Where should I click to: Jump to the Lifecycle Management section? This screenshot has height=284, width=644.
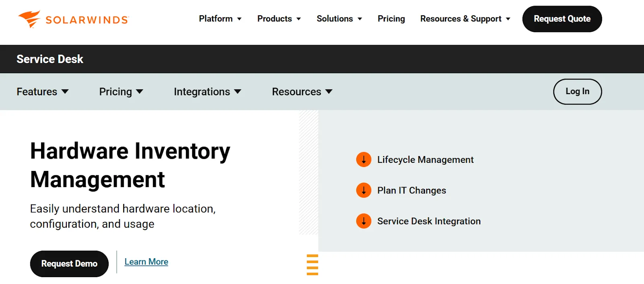pos(425,160)
